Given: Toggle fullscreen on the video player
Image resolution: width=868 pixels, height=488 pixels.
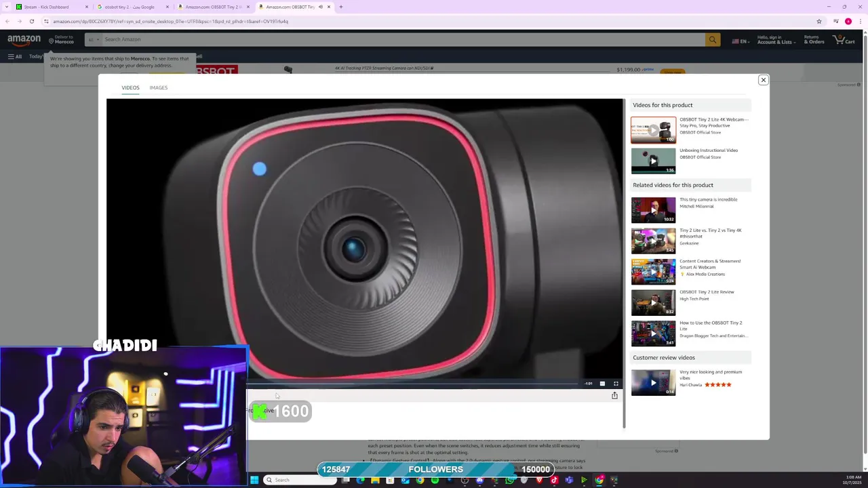Looking at the screenshot, I should [x=616, y=384].
